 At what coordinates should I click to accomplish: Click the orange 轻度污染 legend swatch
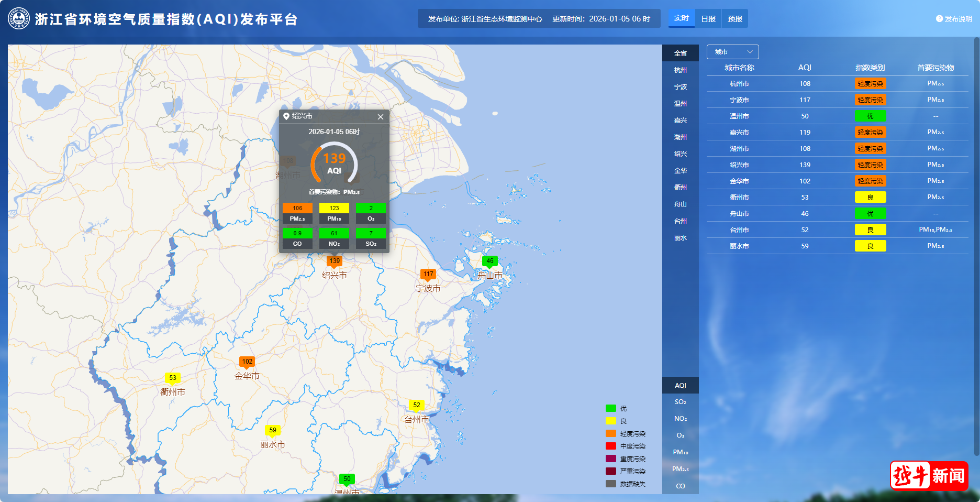coord(610,433)
